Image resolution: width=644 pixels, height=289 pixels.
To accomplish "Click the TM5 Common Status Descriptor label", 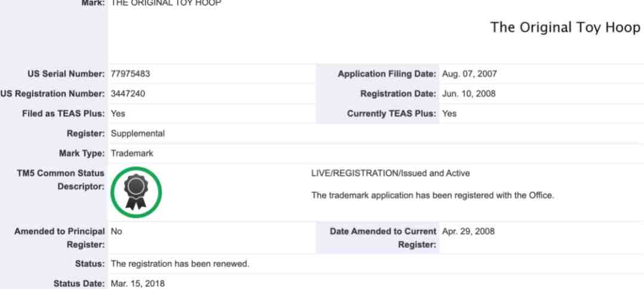I will [61, 180].
